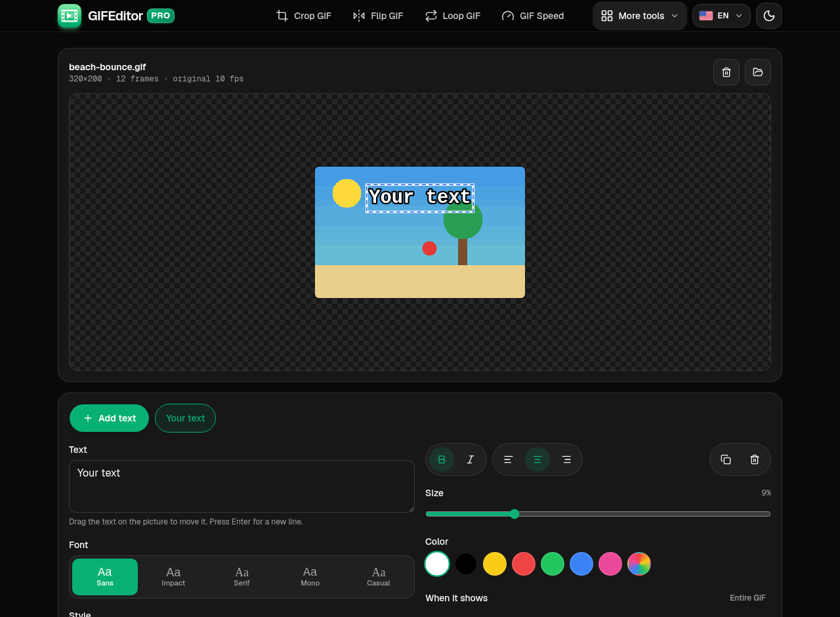Pick the yellow color swatch
The image size is (840, 617).
point(495,564)
